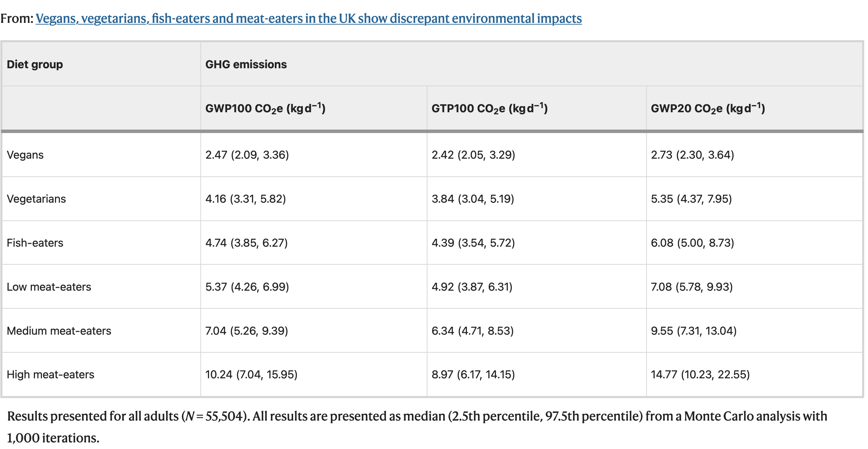The image size is (868, 449).
Task: Click the Vegetarians row label
Action: [x=36, y=199]
